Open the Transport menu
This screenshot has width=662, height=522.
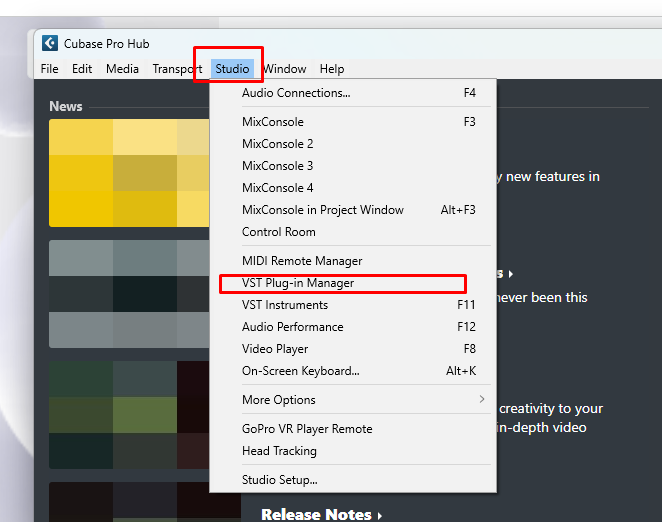tap(177, 69)
